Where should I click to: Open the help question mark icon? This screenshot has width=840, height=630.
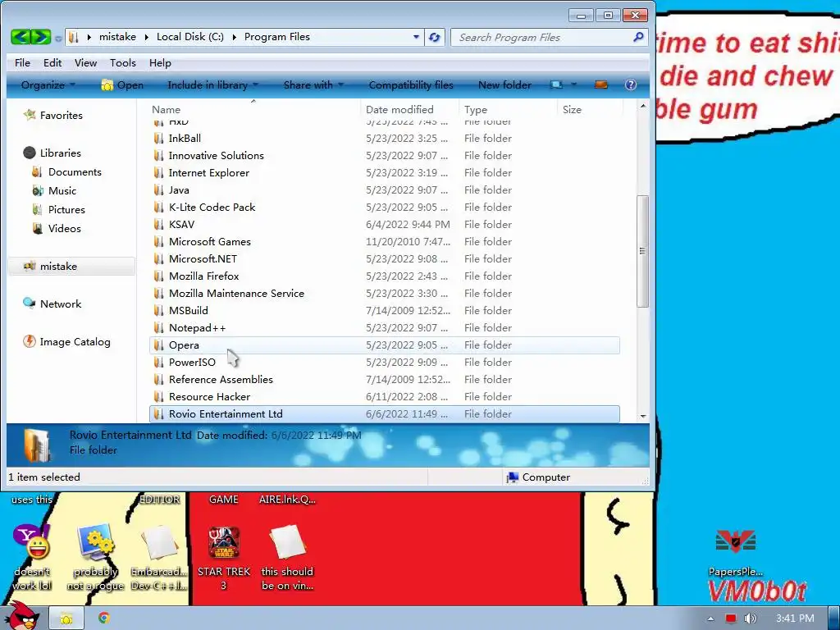click(x=631, y=84)
